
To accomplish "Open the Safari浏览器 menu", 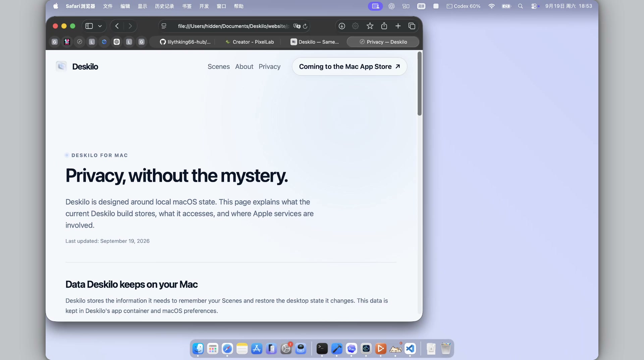I will click(x=80, y=6).
